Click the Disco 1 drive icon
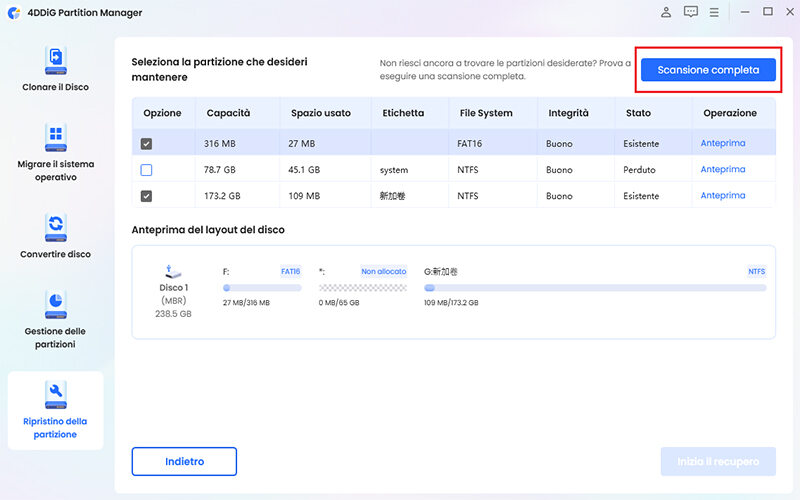800x500 pixels. pyautogui.click(x=171, y=271)
